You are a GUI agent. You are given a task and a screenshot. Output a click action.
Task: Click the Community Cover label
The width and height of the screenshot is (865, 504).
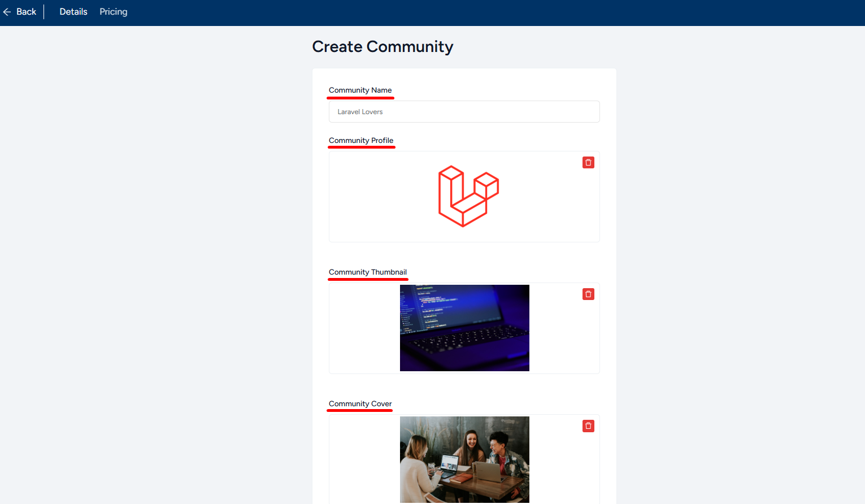click(x=360, y=404)
